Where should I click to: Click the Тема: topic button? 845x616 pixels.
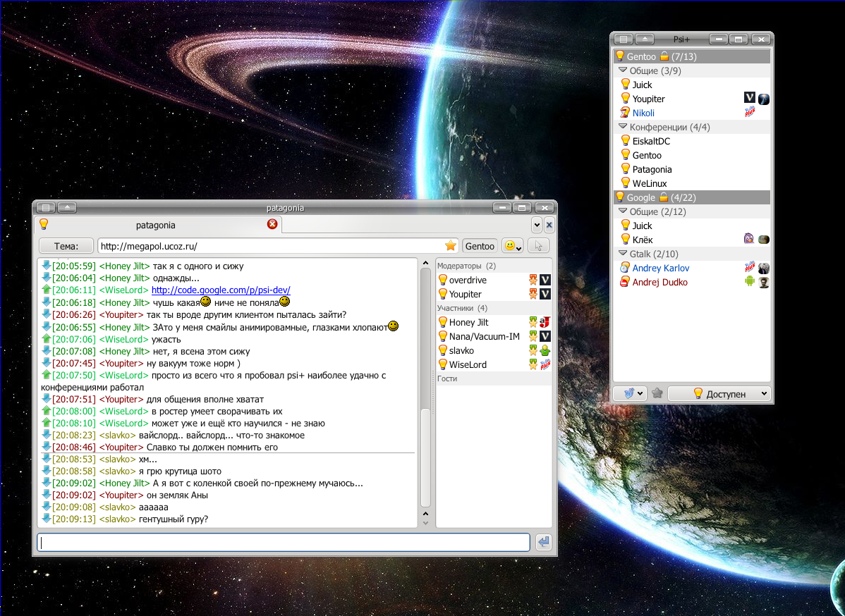(66, 246)
